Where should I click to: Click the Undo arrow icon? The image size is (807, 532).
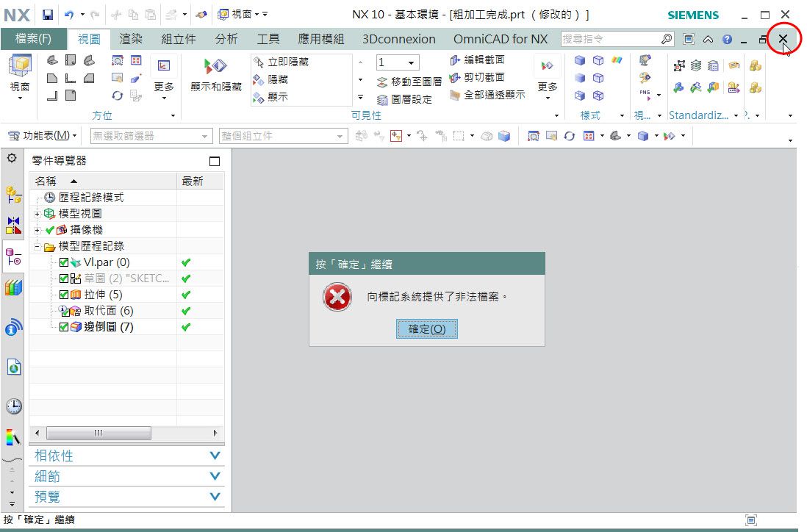point(68,15)
